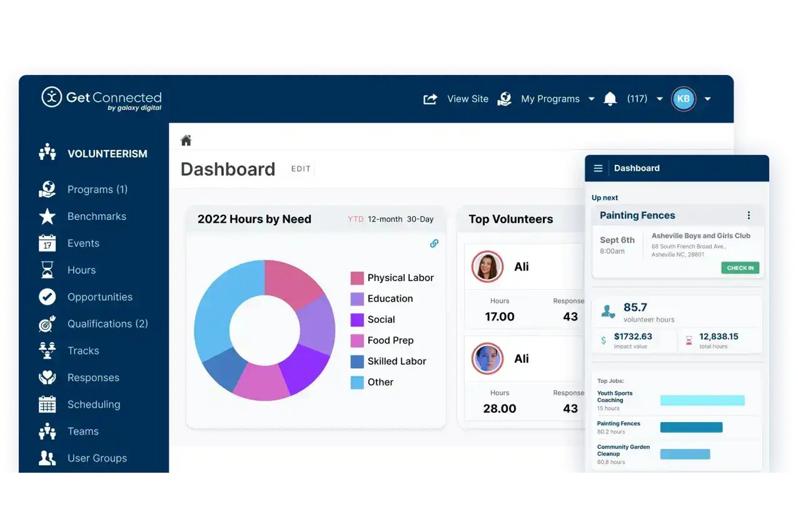The height and width of the screenshot is (532, 798).
Task: Open Benchmarks from the sidebar
Action: [97, 216]
